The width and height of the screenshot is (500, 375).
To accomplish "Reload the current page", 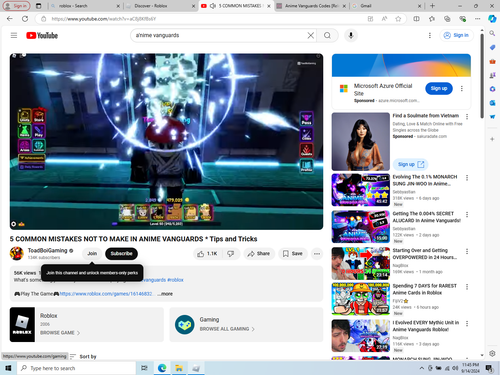I will (x=25, y=19).
